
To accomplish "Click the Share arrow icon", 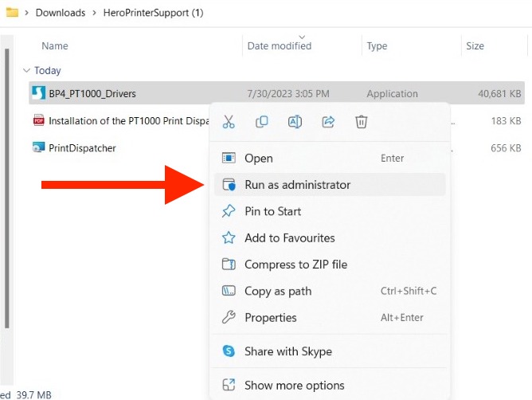I will [x=328, y=122].
